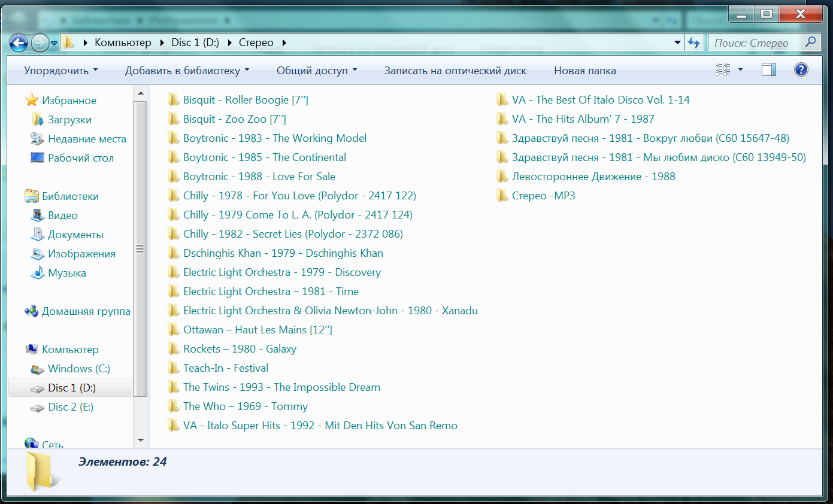Select folder icon of 'Chilly - 1979 Come To L. A.'
This screenshot has width=833, height=504.
tap(174, 215)
